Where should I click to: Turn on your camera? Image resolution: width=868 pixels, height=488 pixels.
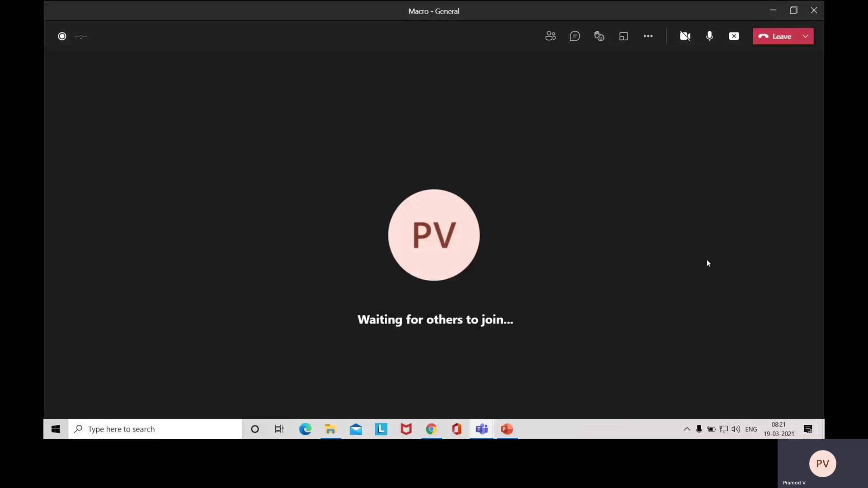(685, 36)
